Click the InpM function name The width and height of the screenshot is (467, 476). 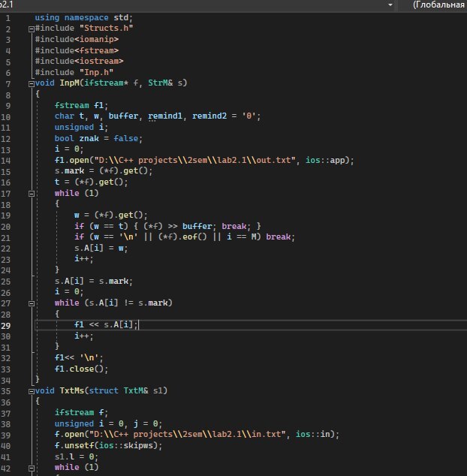click(69, 83)
